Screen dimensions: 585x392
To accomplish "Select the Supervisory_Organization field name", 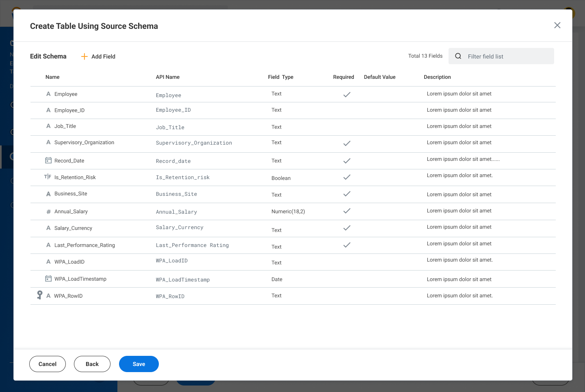I will (x=84, y=142).
